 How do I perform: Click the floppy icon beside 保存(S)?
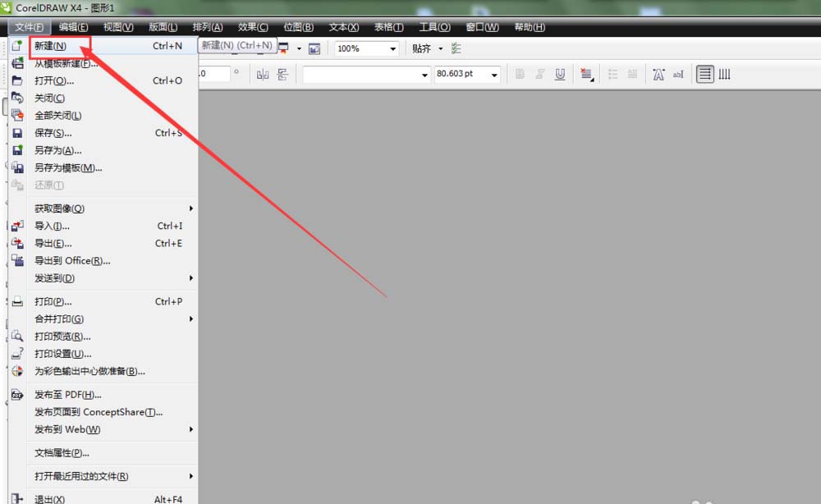click(17, 133)
